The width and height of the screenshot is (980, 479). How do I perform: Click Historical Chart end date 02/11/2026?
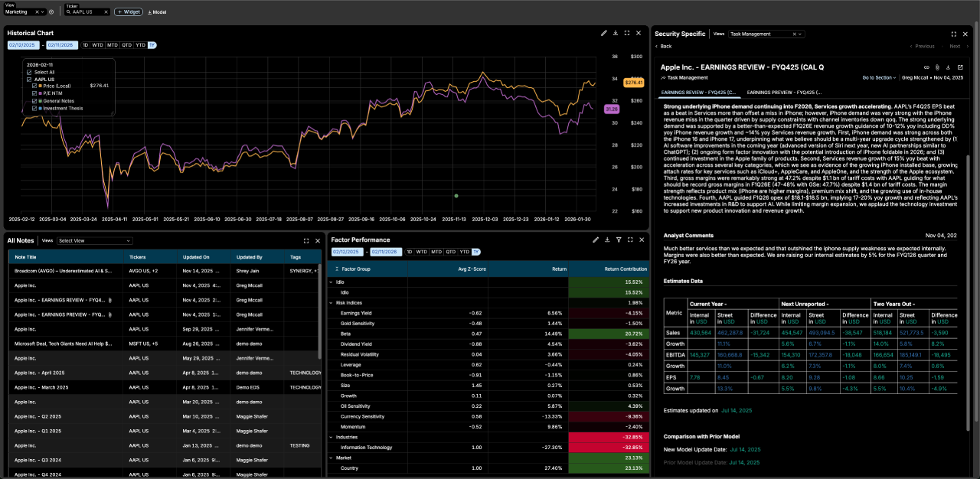pyautogui.click(x=62, y=45)
